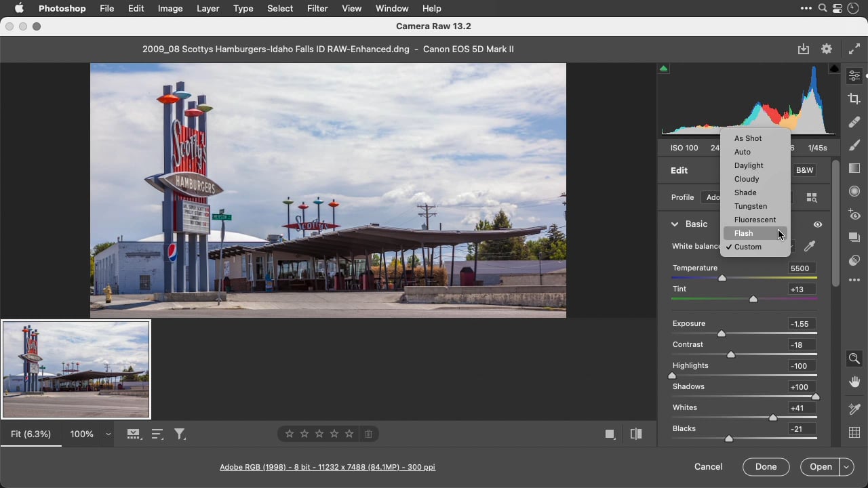Open the three-dot more image settings menu

854,280
